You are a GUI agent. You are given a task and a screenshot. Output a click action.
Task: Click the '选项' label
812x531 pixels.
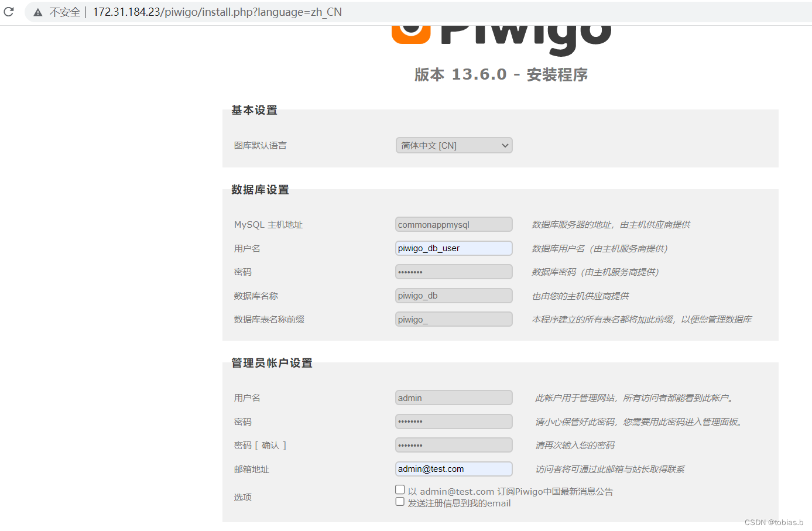(243, 498)
